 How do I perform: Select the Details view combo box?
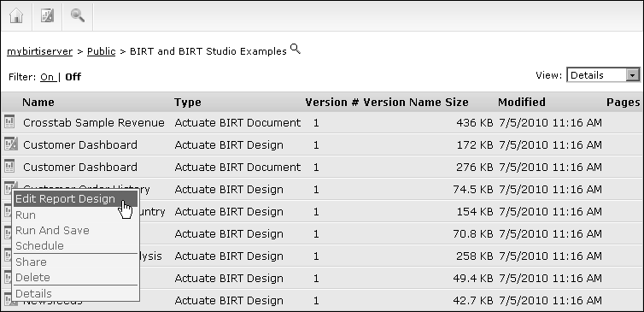[x=603, y=75]
